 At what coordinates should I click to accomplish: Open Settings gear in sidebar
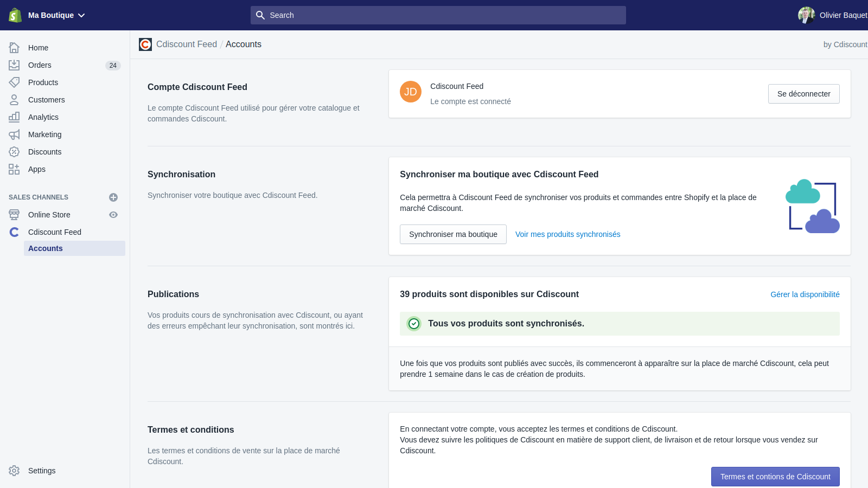click(14, 471)
